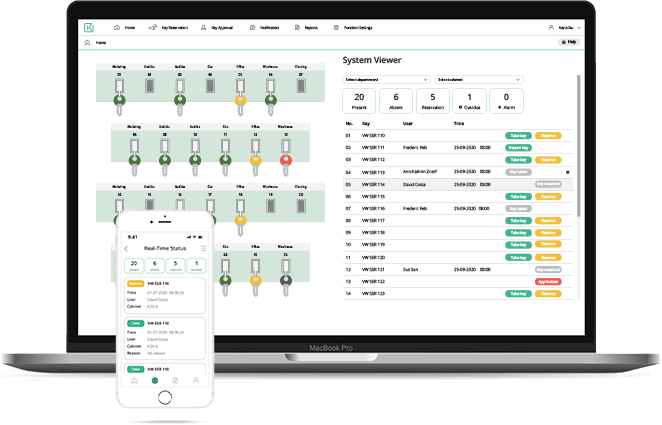The width and height of the screenshot is (662, 425).
Task: Click the Help button
Action: click(x=568, y=43)
